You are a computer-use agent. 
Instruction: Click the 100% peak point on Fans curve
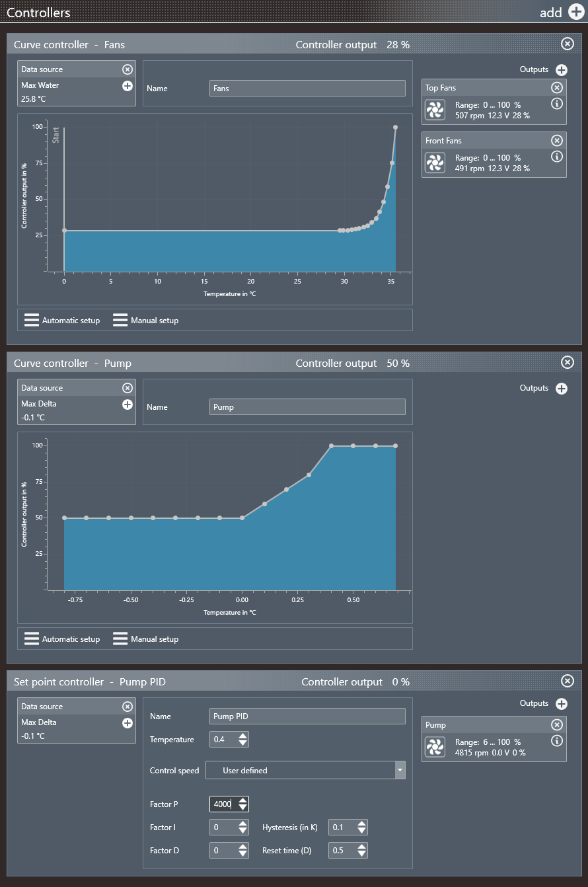[395, 127]
